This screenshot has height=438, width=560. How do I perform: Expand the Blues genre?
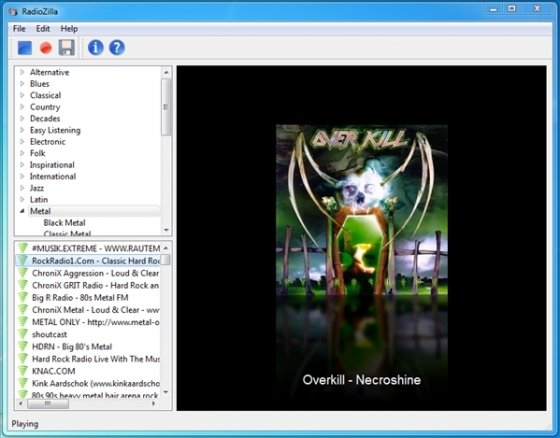point(22,84)
